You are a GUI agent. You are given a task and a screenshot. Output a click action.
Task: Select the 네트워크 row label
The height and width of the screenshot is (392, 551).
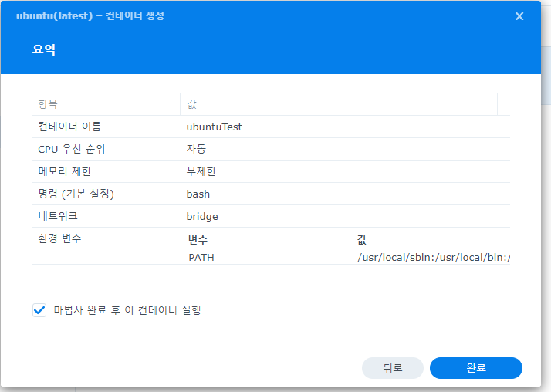click(x=58, y=216)
